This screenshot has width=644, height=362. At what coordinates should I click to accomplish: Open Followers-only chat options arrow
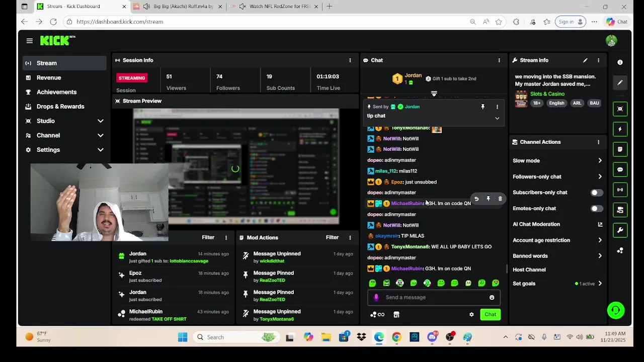(600, 177)
